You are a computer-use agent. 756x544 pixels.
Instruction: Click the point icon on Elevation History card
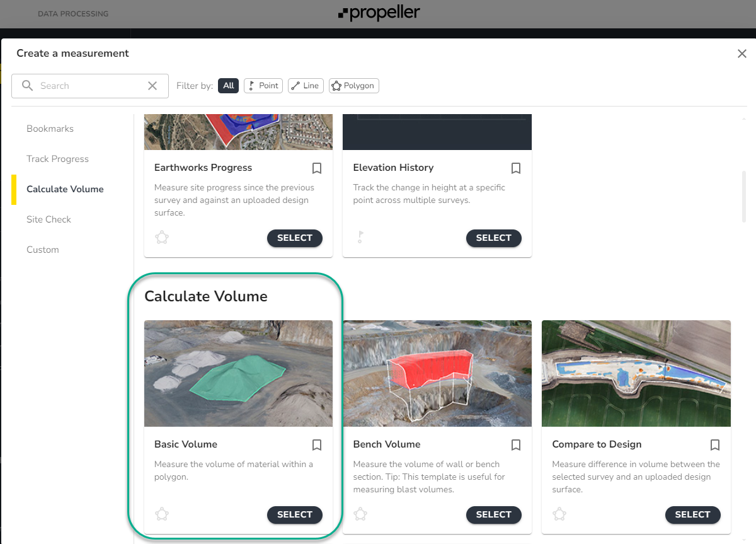360,238
